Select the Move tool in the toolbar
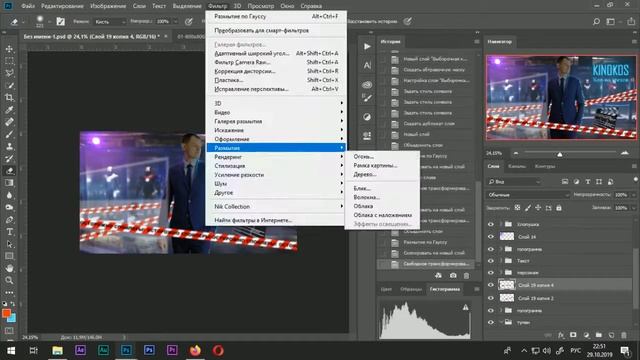 (x=9, y=49)
